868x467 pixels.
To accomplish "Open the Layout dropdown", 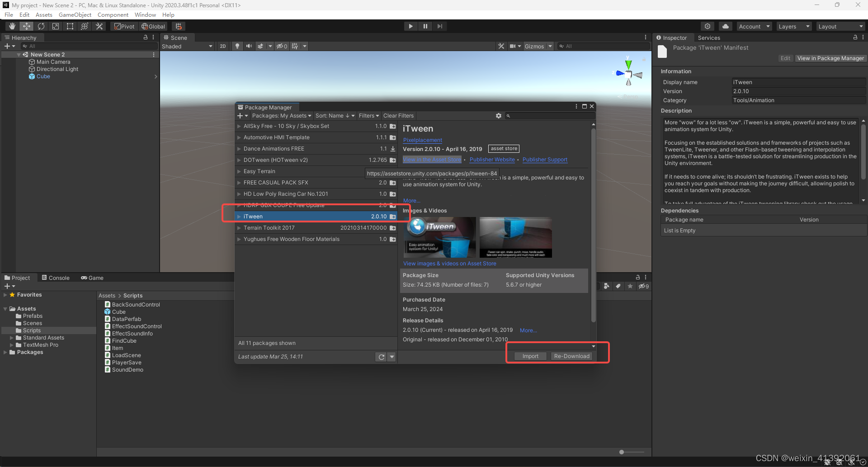I will tap(840, 26).
